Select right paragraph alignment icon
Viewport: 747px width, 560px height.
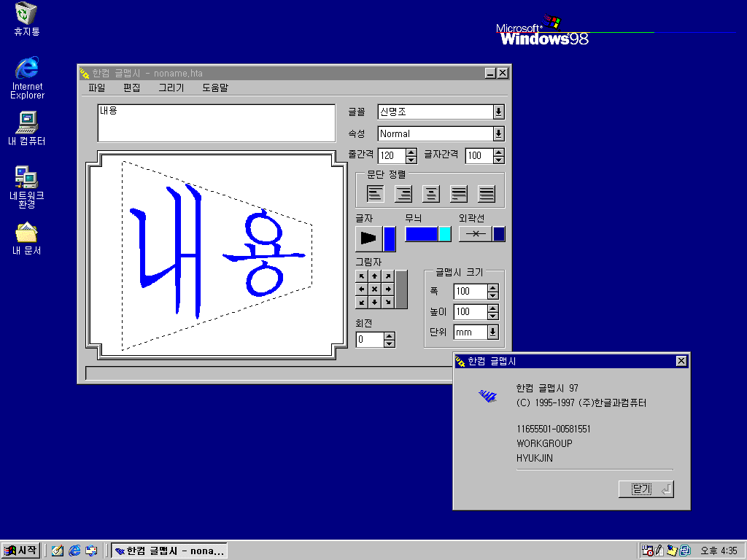pyautogui.click(x=403, y=193)
